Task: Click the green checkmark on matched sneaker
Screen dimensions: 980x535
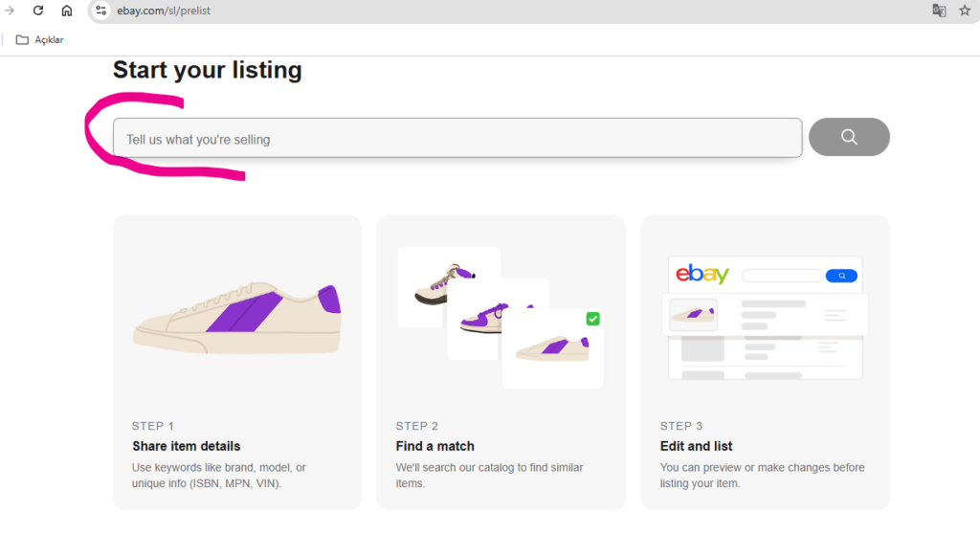Action: 592,319
